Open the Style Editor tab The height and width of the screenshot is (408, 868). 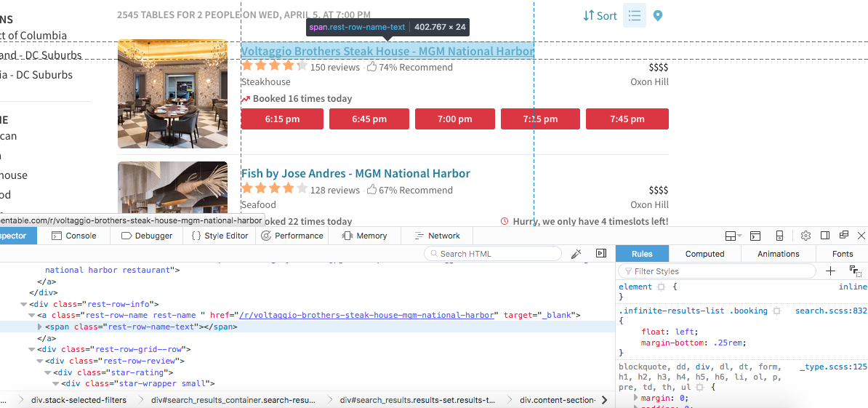(220, 236)
